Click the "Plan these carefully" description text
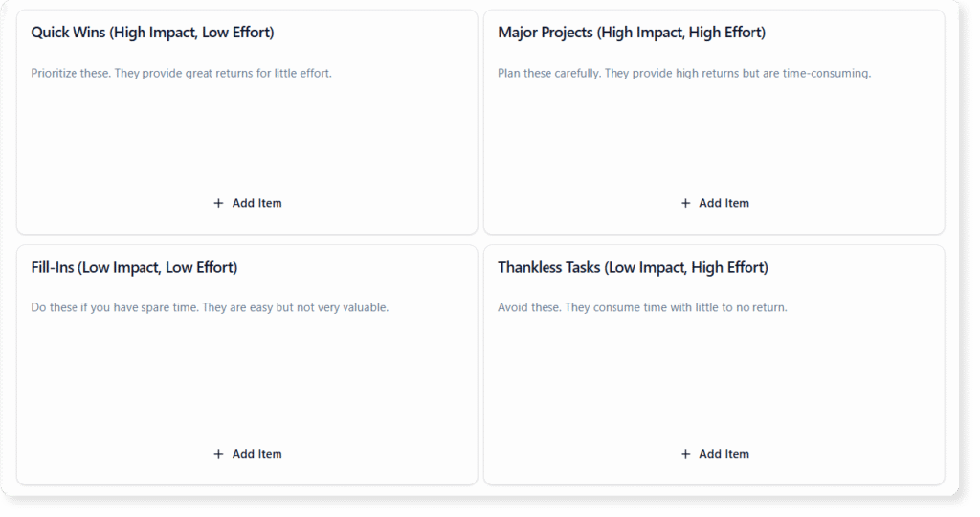This screenshot has width=980, height=517. point(684,73)
